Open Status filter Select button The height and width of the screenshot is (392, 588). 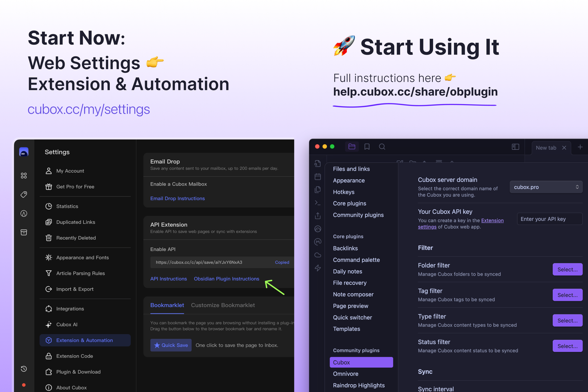coord(567,346)
